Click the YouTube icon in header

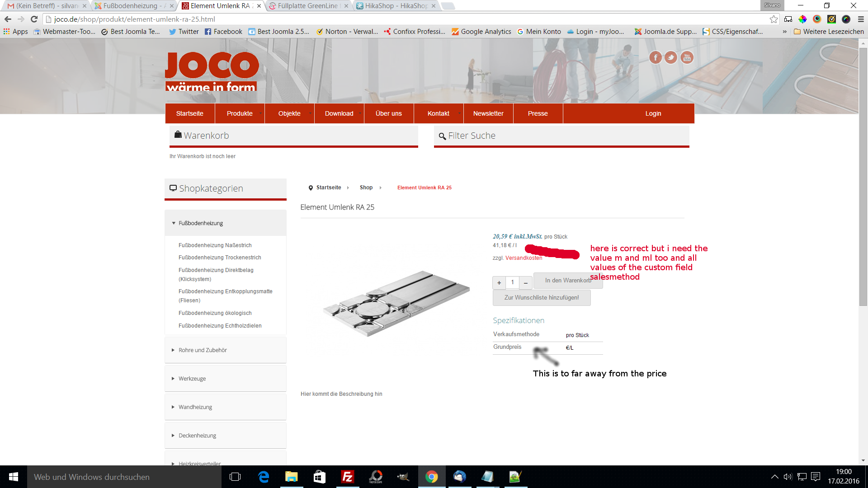tap(687, 57)
